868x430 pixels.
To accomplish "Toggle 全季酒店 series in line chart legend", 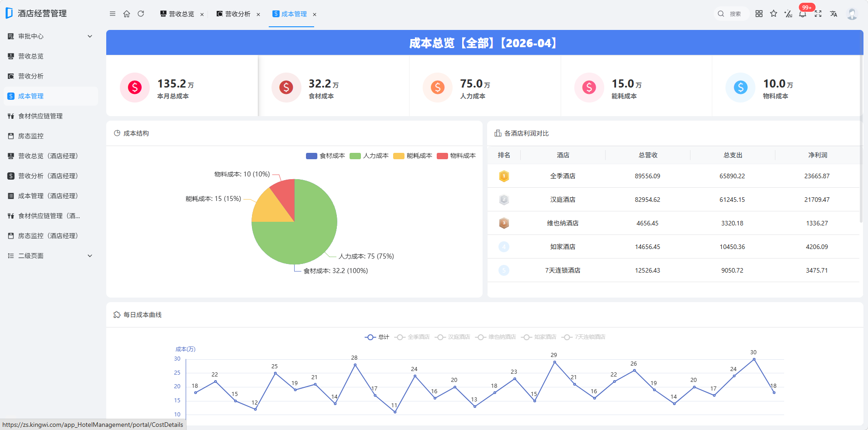I will [412, 337].
